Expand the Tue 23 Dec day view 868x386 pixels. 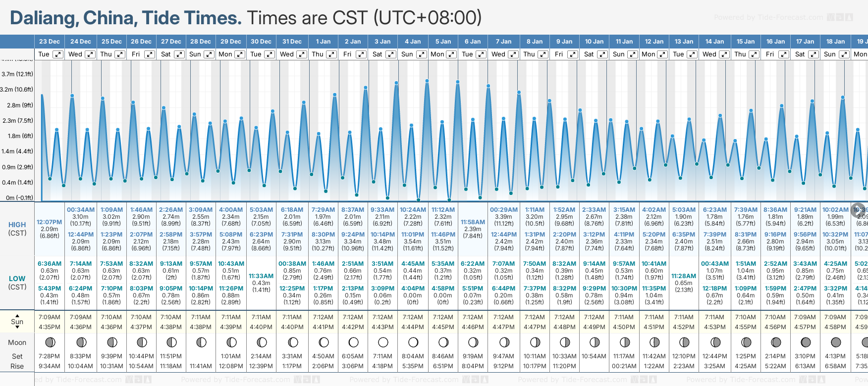tap(58, 54)
